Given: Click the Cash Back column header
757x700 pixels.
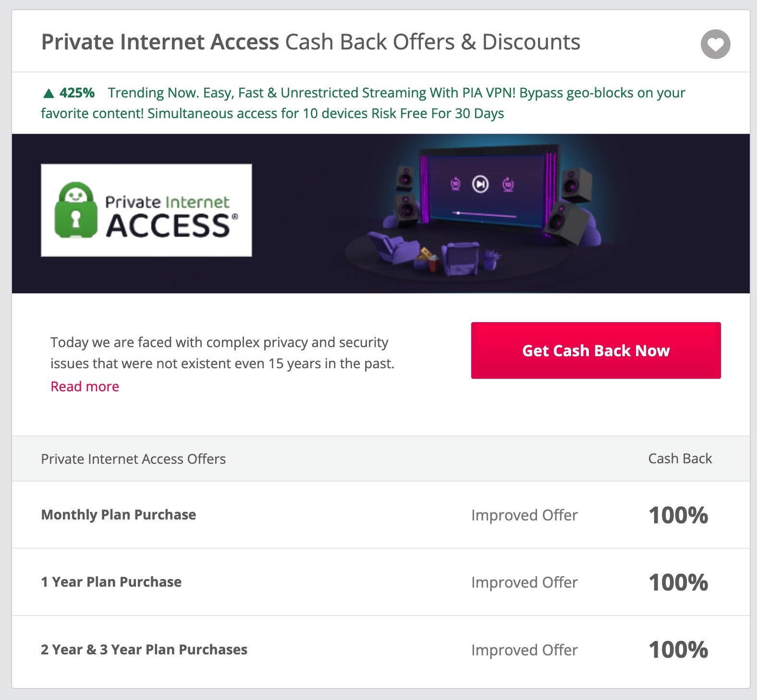Looking at the screenshot, I should pyautogui.click(x=680, y=459).
